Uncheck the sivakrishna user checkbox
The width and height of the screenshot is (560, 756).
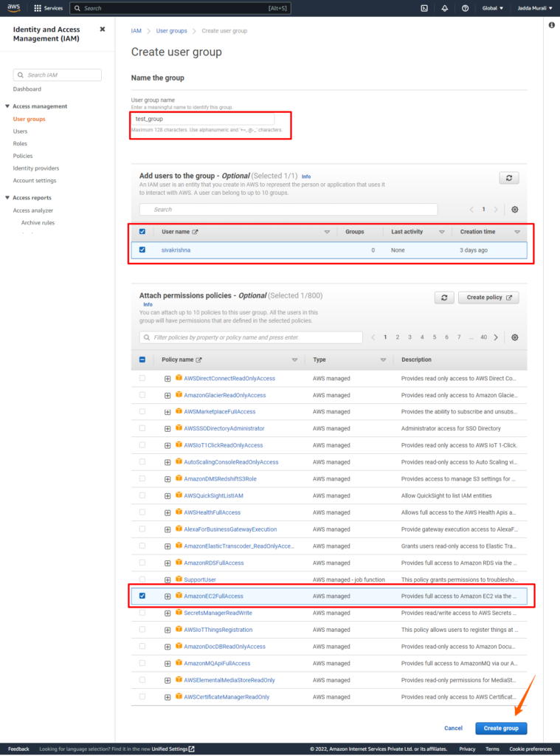[x=142, y=250]
